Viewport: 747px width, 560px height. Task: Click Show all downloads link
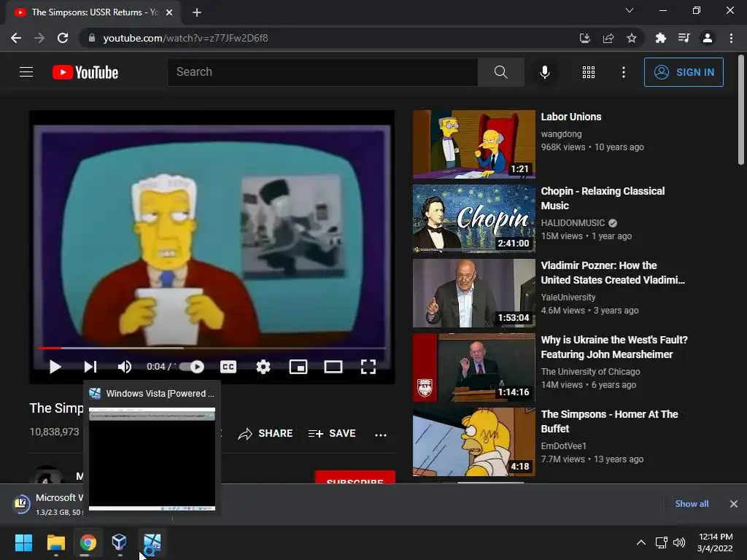pyautogui.click(x=692, y=503)
